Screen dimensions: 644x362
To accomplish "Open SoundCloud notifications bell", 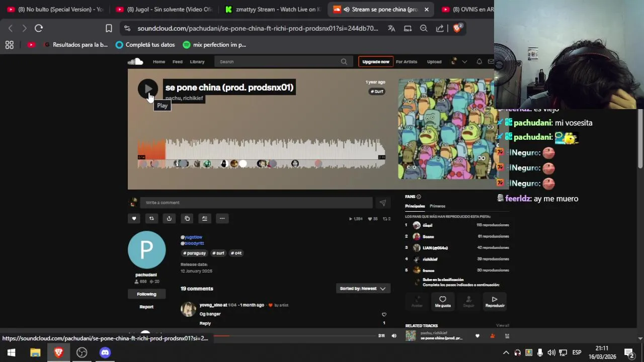I will (479, 61).
